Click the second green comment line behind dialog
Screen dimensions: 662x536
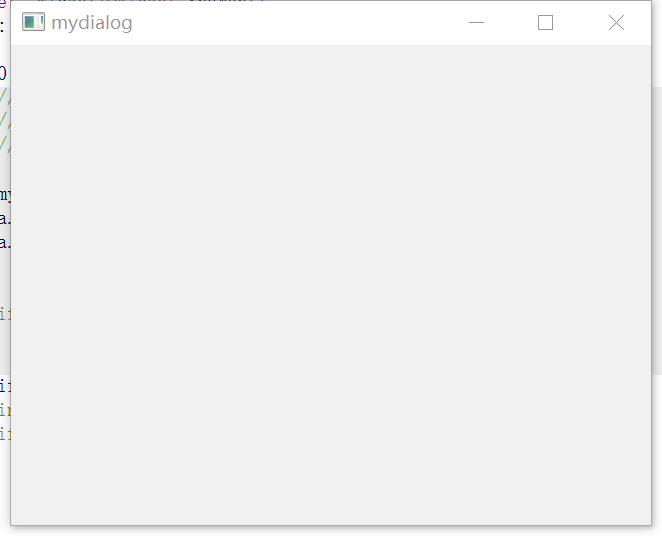pyautogui.click(x=5, y=120)
